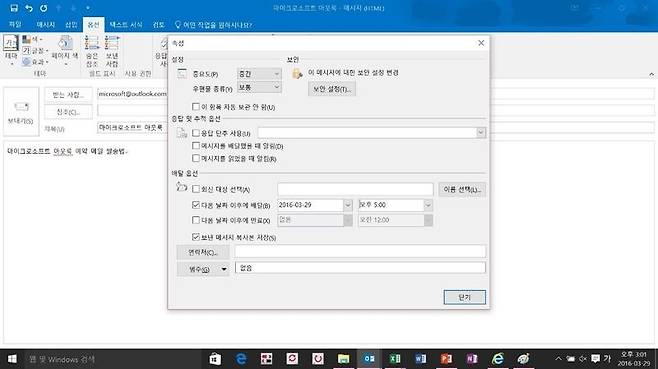Click the Contacts text field in the dialog
658x369 pixels.
[360, 251]
